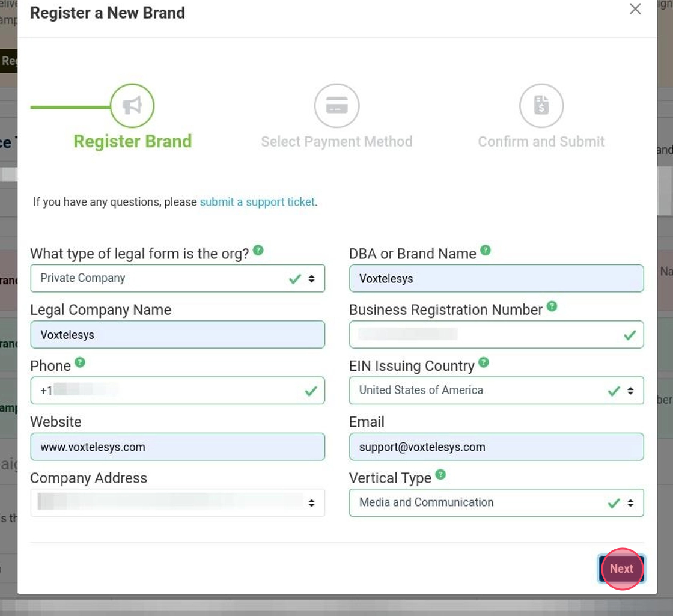Click the Select Payment Method card icon
673x616 pixels.
coord(336,106)
